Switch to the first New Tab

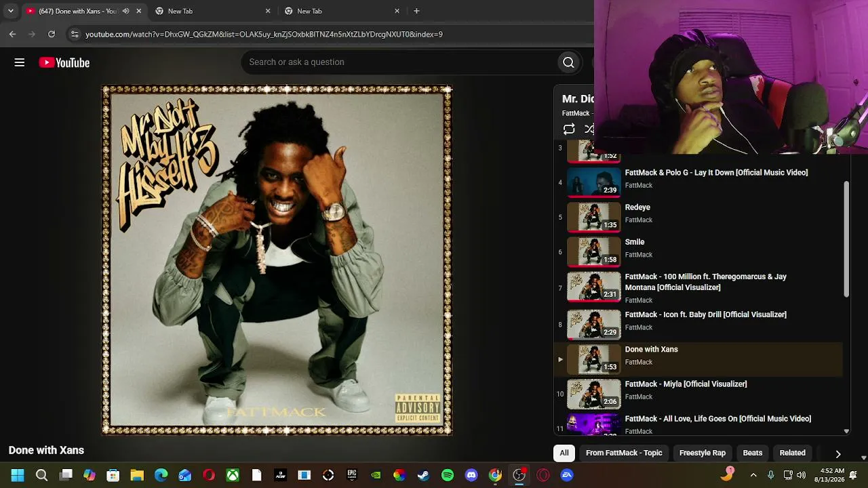[x=212, y=11]
